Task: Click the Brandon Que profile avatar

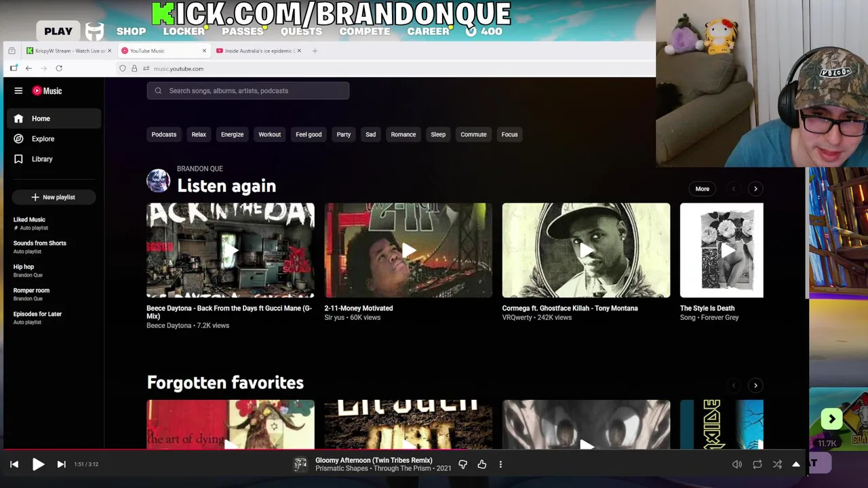Action: 158,181
